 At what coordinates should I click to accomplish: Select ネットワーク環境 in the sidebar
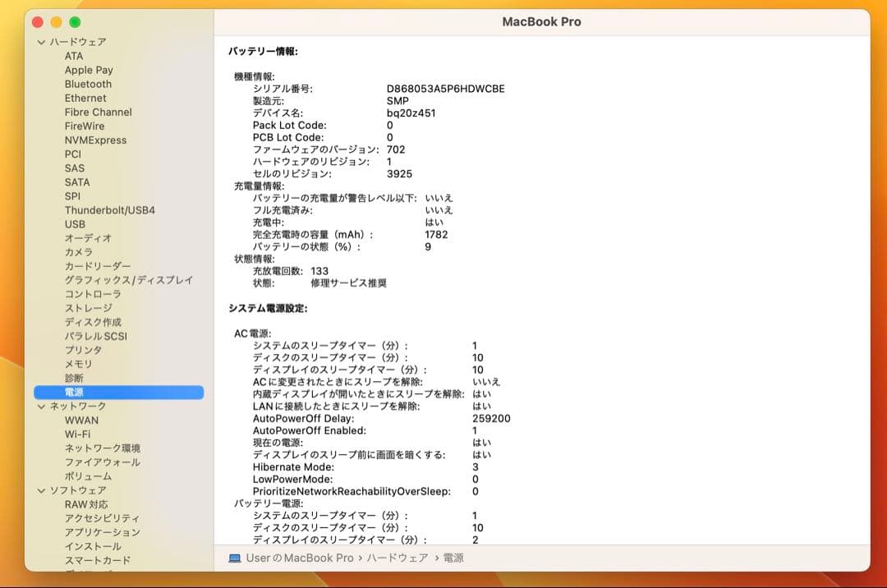pyautogui.click(x=103, y=448)
